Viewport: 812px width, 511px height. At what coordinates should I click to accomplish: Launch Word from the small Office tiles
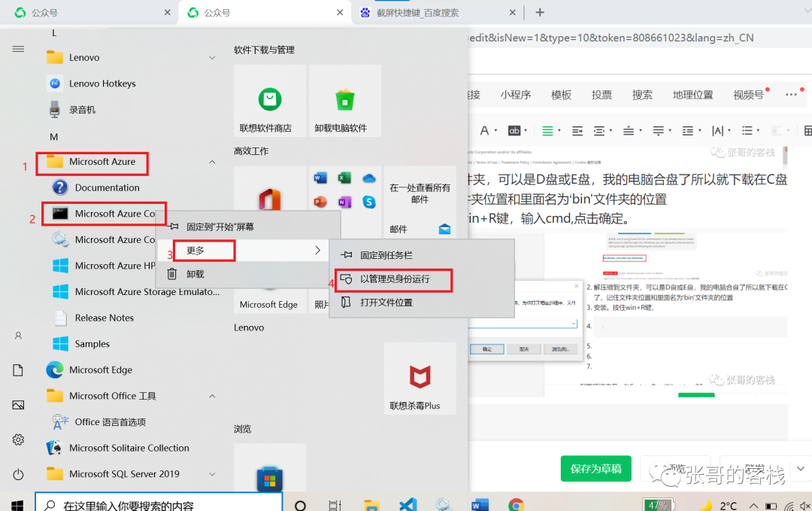[x=320, y=178]
